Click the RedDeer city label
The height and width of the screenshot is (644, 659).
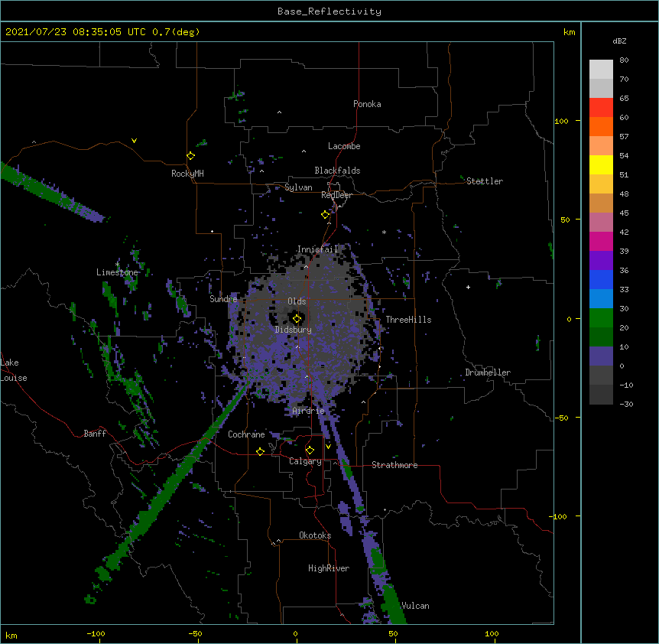[x=336, y=195]
